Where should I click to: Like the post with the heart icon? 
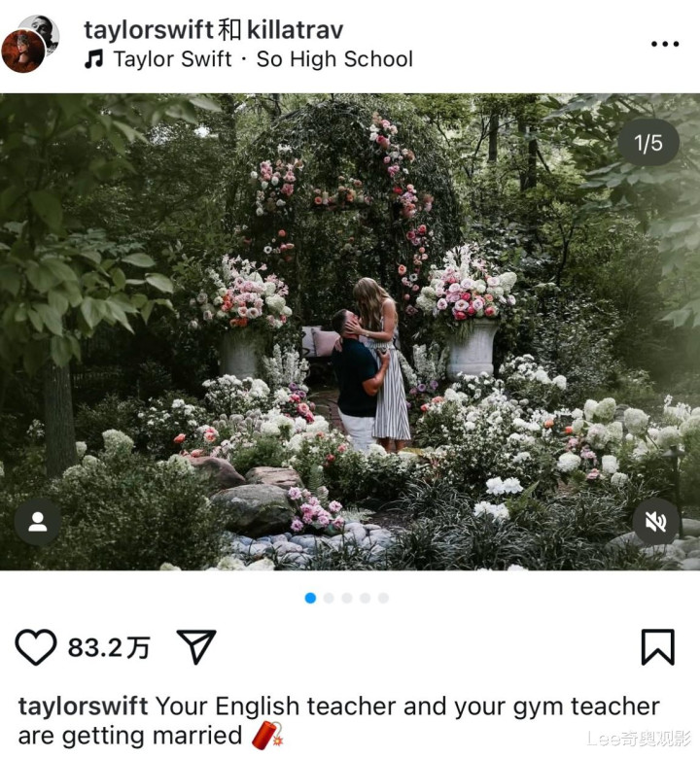[x=36, y=647]
